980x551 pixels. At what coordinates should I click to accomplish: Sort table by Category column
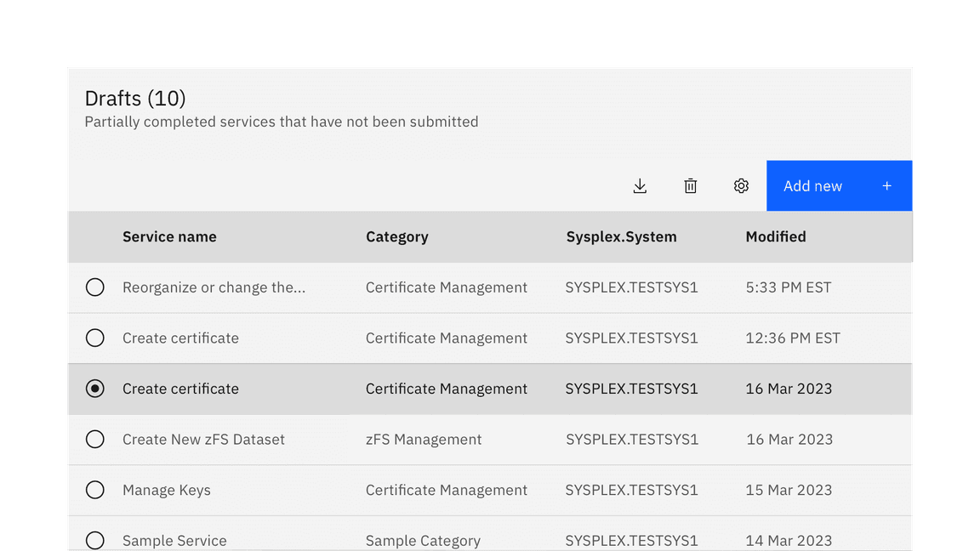pyautogui.click(x=396, y=236)
